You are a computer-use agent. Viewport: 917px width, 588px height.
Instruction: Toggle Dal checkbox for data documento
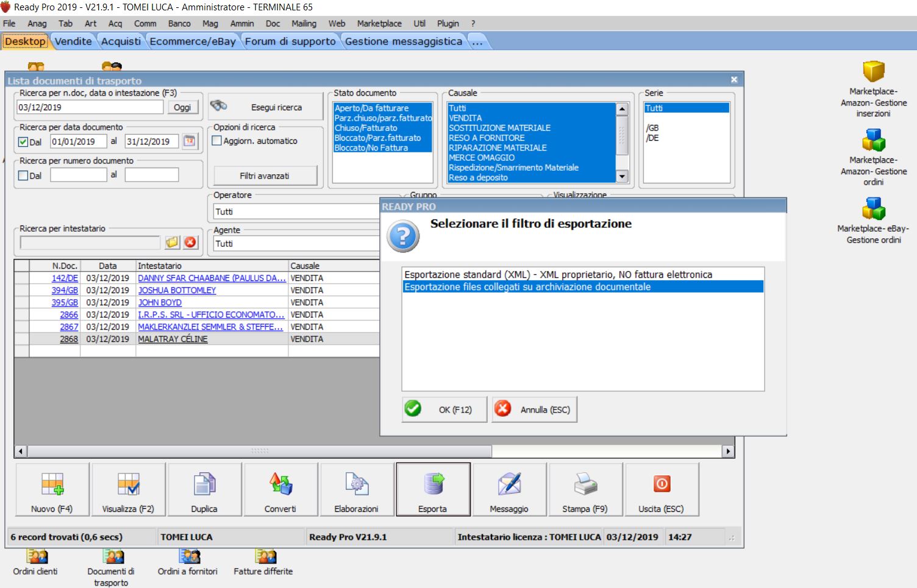[x=23, y=142]
